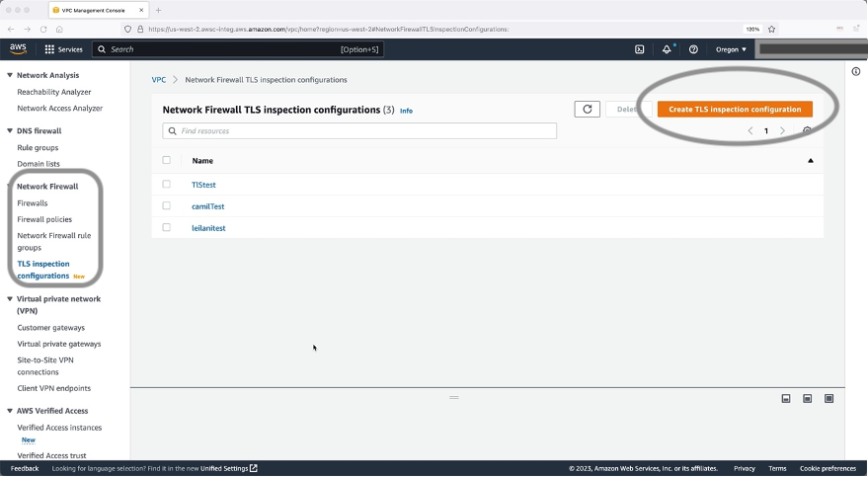The height and width of the screenshot is (477, 868).
Task: Click the padlock icon in address bar
Action: (x=140, y=30)
